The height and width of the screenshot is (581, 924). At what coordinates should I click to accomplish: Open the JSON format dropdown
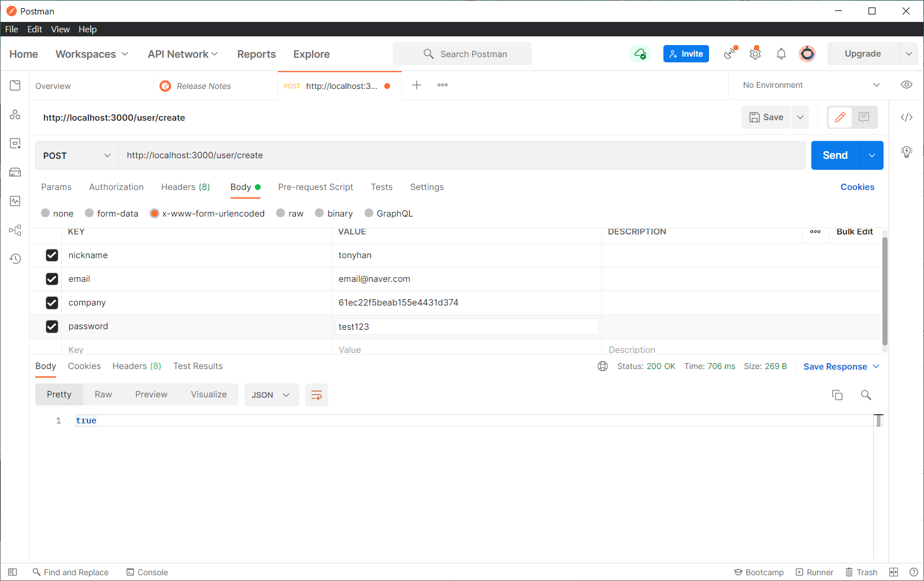272,395
